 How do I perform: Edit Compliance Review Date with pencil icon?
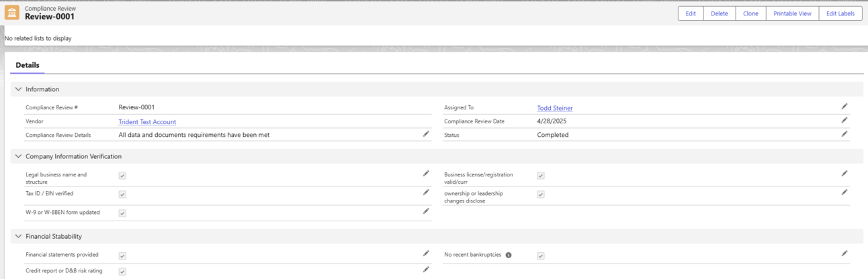[844, 120]
